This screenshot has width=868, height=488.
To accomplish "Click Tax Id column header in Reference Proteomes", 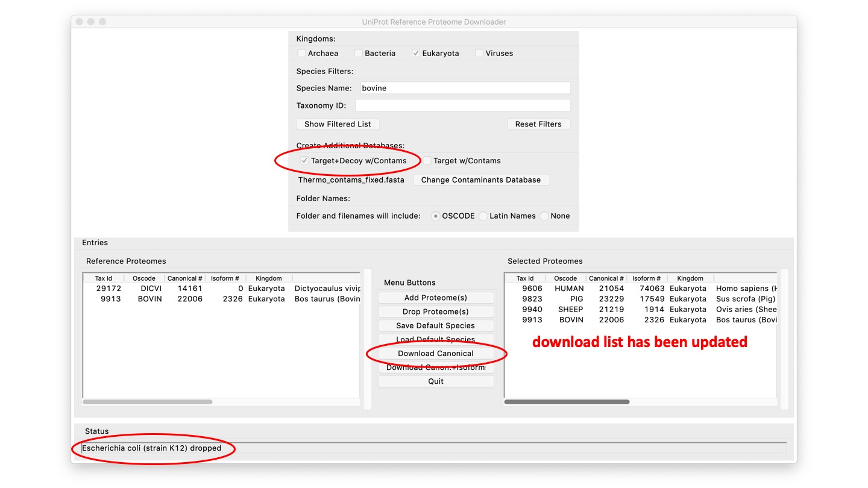I will pyautogui.click(x=104, y=278).
